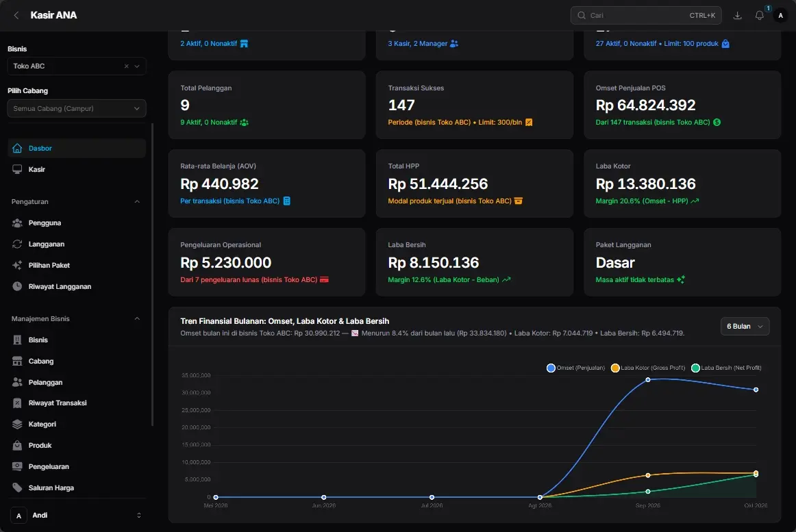Click the Omset data point for Okt 2026
The image size is (796, 532).
756,390
